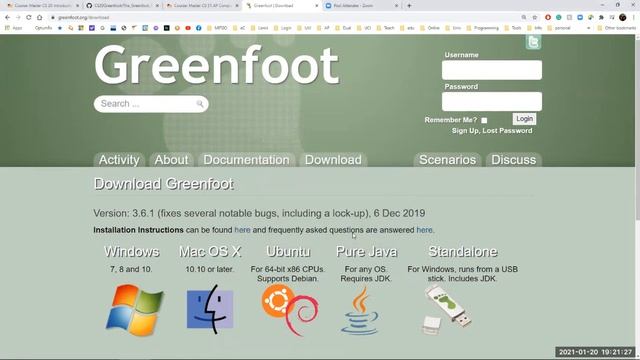Open the Discuss navigation tab
The height and width of the screenshot is (360, 640).
513,160
